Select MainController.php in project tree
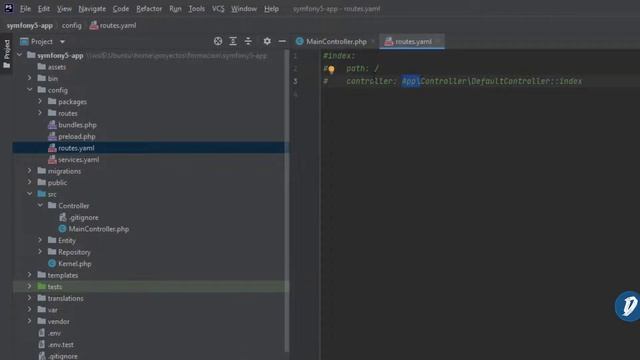This screenshot has height=360, width=640. [x=94, y=229]
